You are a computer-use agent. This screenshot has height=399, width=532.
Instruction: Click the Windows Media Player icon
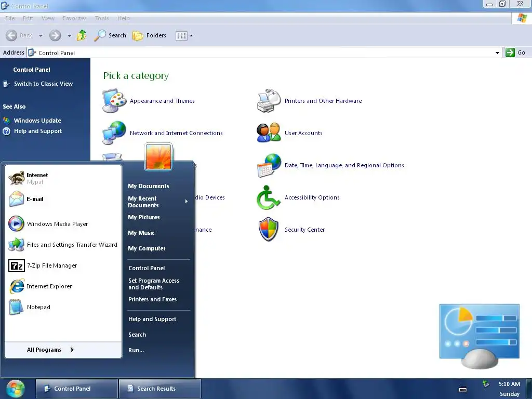pyautogui.click(x=16, y=223)
